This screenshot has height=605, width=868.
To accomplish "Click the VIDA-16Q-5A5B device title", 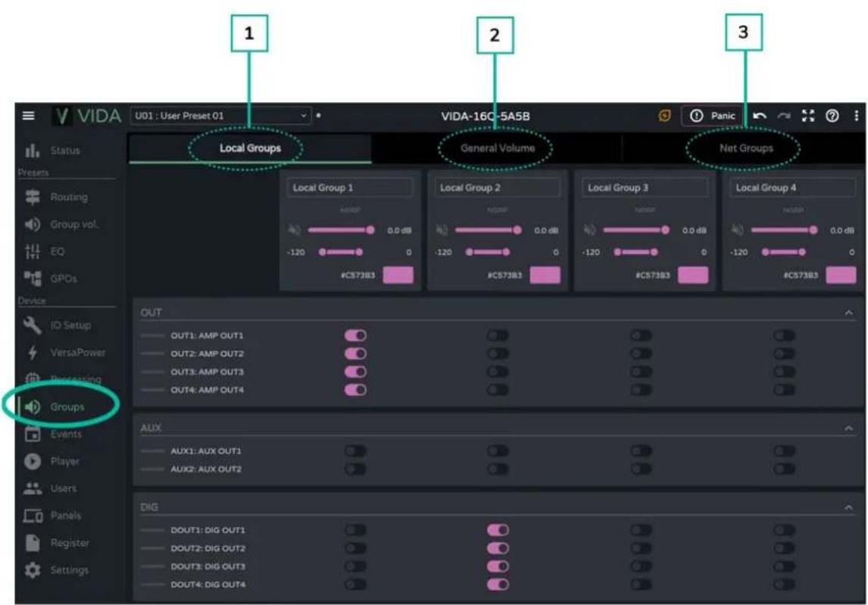I will tap(486, 117).
